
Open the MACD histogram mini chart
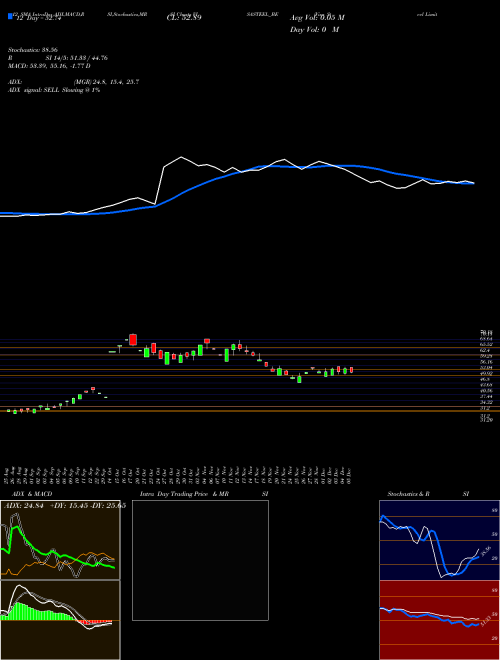point(60,620)
